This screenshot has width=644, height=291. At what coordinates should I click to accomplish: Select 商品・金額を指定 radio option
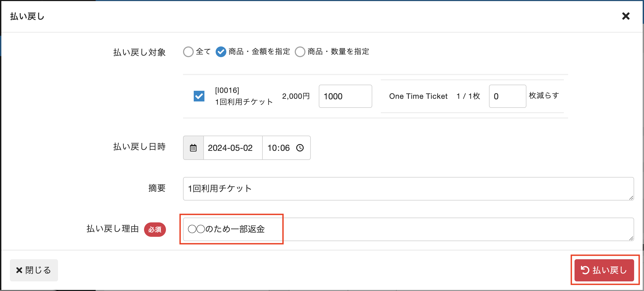click(221, 52)
